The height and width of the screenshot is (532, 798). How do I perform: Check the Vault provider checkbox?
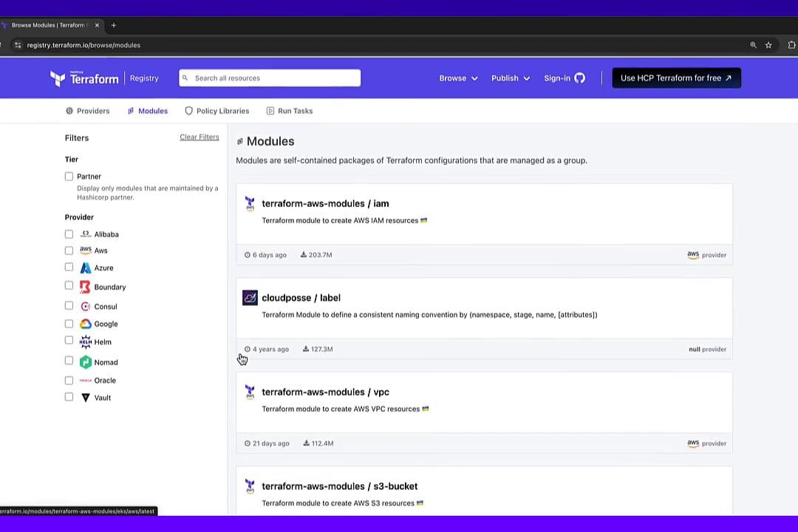(x=69, y=397)
